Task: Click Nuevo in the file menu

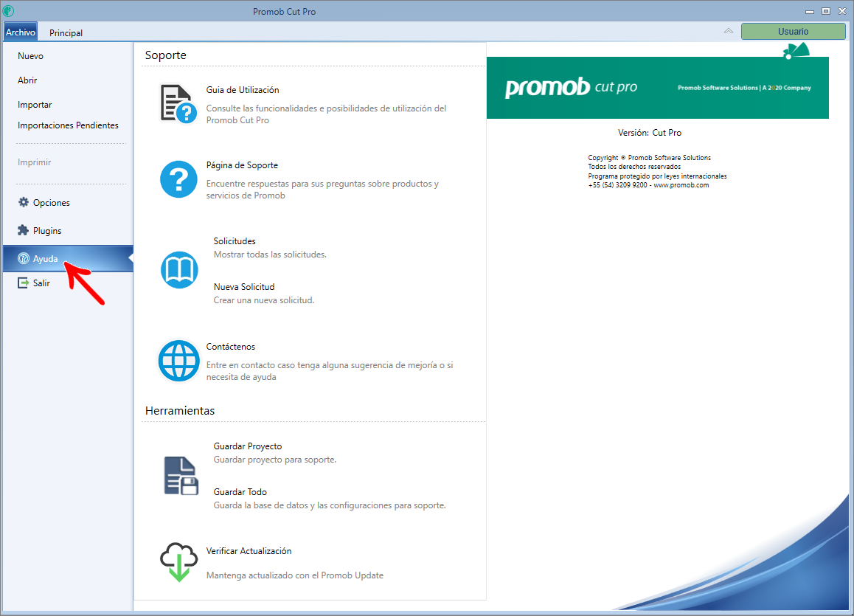Action: (x=30, y=56)
